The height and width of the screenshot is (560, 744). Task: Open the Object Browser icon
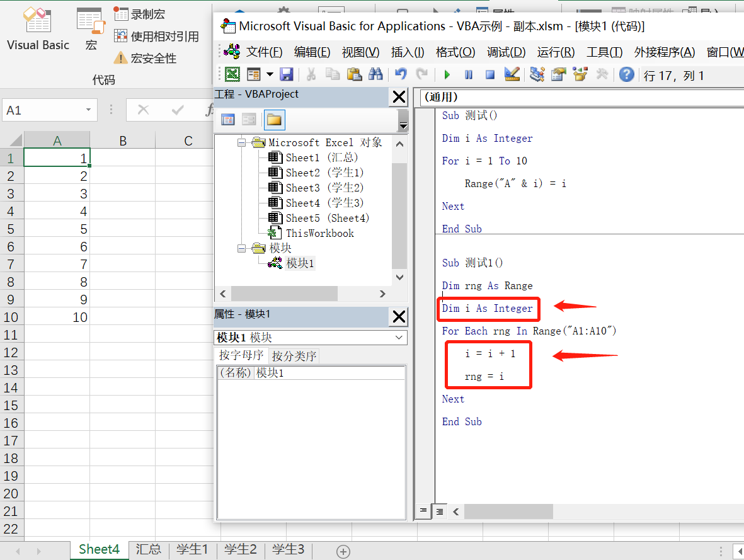click(580, 74)
